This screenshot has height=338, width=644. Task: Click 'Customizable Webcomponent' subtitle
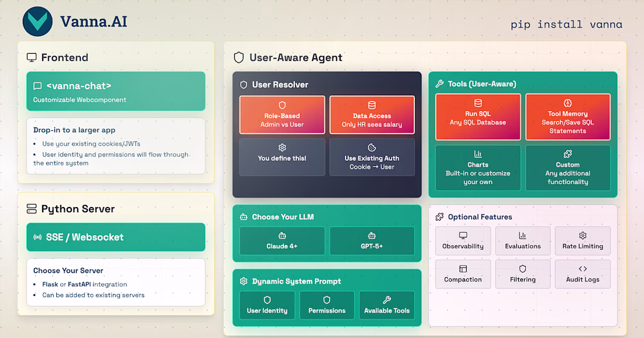(x=80, y=99)
